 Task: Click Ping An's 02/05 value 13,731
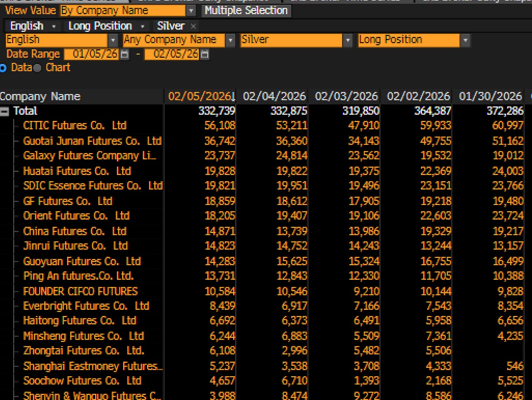[x=220, y=276]
